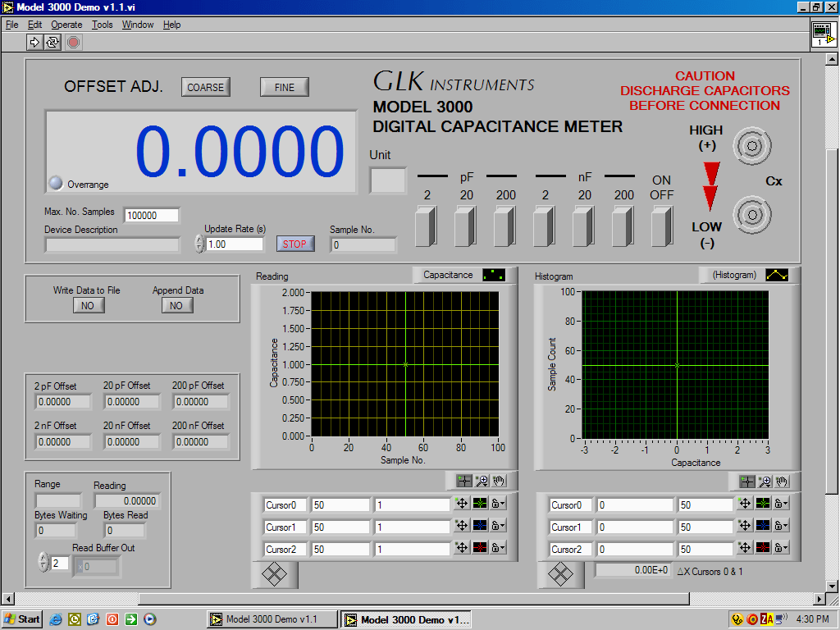The height and width of the screenshot is (630, 840).
Task: Click Capacitance plot legend sample icon
Action: [493, 275]
